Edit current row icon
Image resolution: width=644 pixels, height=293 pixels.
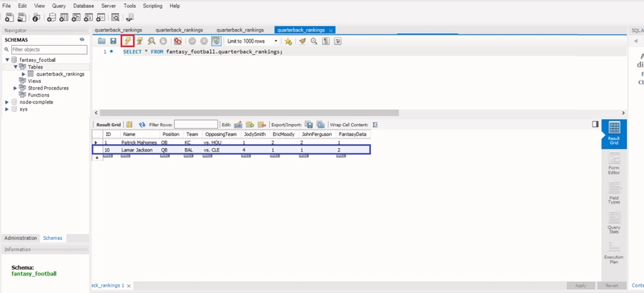tap(237, 125)
